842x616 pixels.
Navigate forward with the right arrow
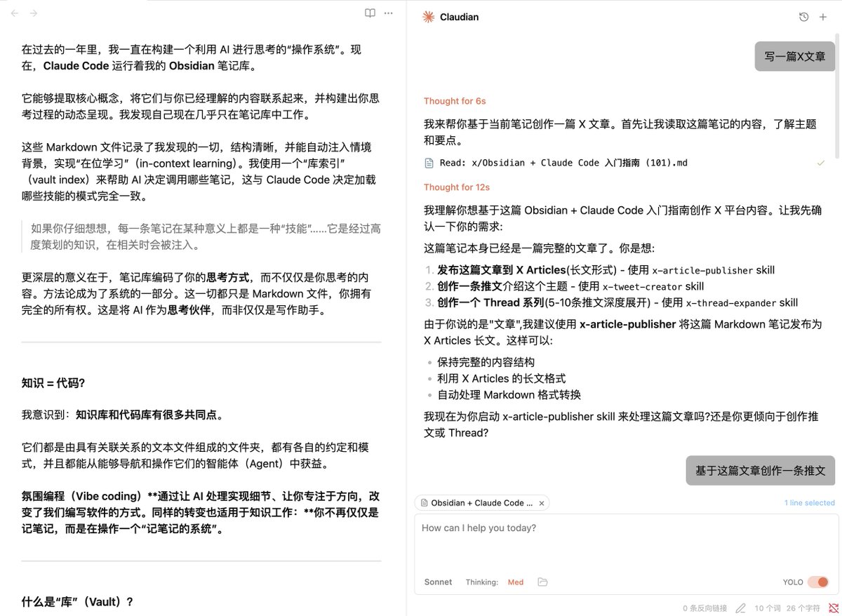(x=34, y=13)
